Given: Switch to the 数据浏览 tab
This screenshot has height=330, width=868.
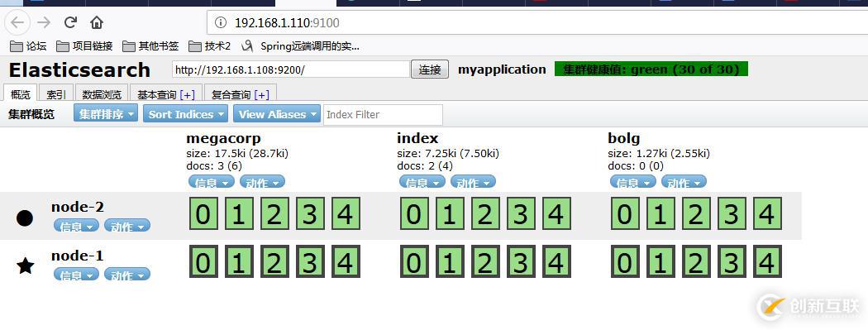Looking at the screenshot, I should (102, 94).
